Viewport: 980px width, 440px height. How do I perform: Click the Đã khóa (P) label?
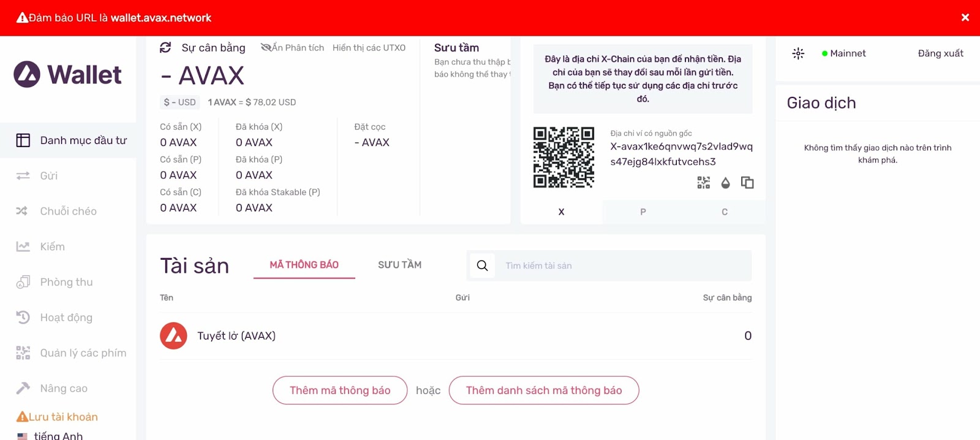point(259,159)
